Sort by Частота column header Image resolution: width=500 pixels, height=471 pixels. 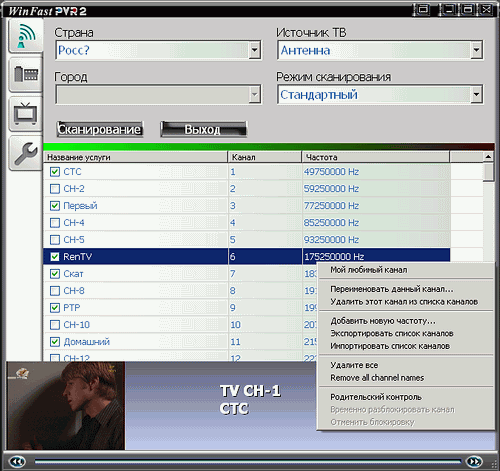click(376, 157)
